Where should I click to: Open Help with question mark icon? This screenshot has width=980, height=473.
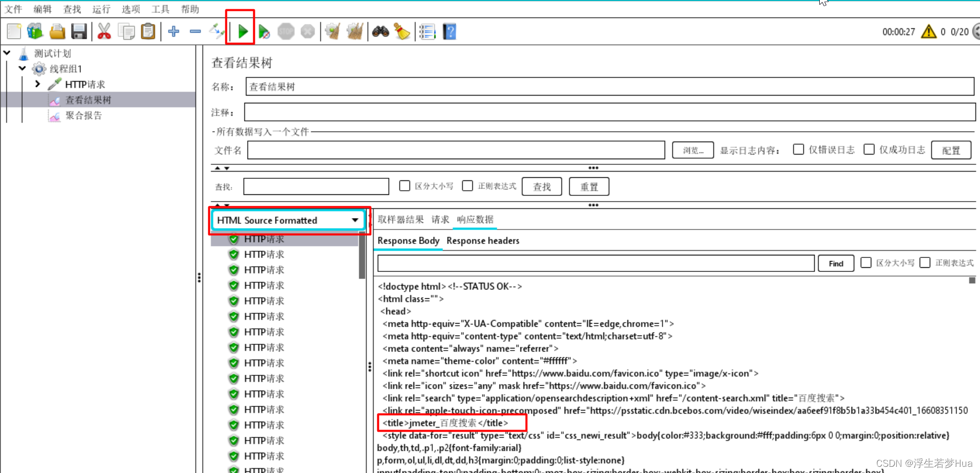pos(450,32)
